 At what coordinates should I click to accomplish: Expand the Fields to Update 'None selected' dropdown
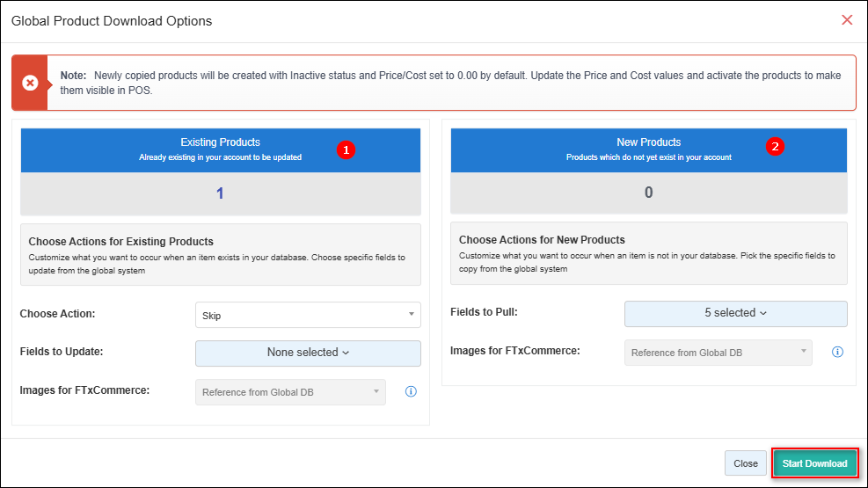pyautogui.click(x=308, y=353)
